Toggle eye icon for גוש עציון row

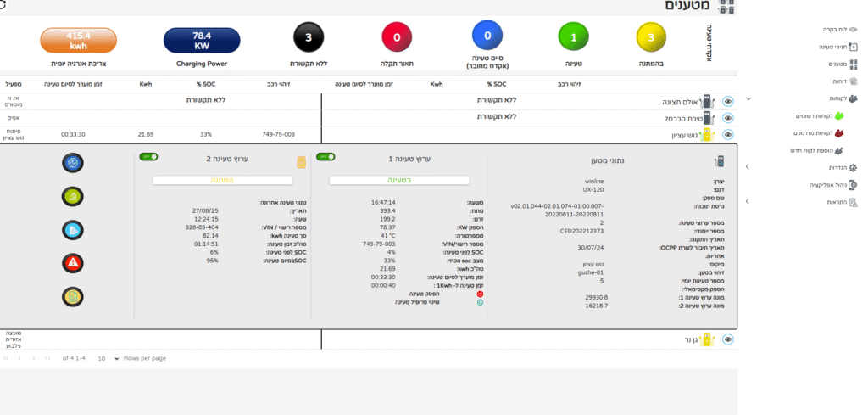(x=727, y=134)
